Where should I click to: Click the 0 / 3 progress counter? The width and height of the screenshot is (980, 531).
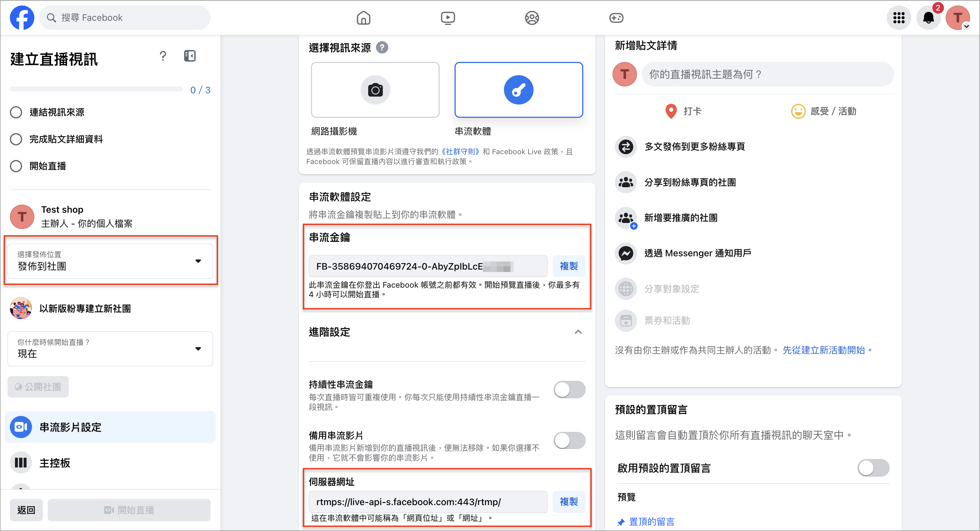click(200, 90)
